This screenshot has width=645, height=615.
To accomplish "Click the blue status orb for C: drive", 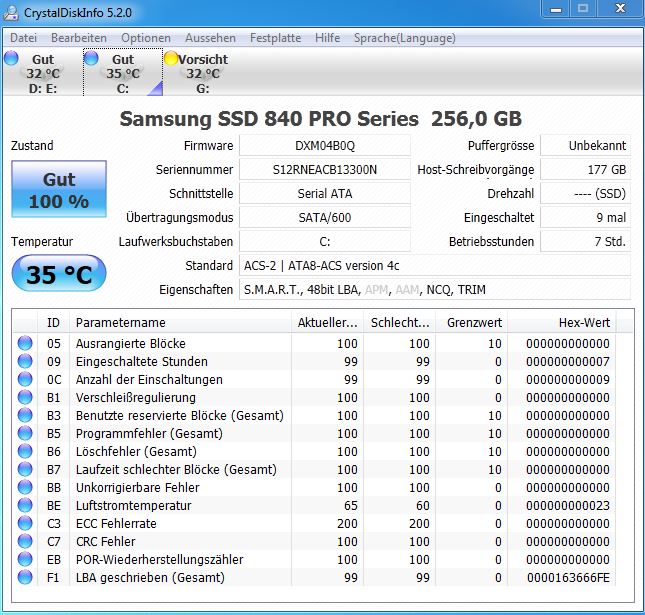I will [x=91, y=58].
